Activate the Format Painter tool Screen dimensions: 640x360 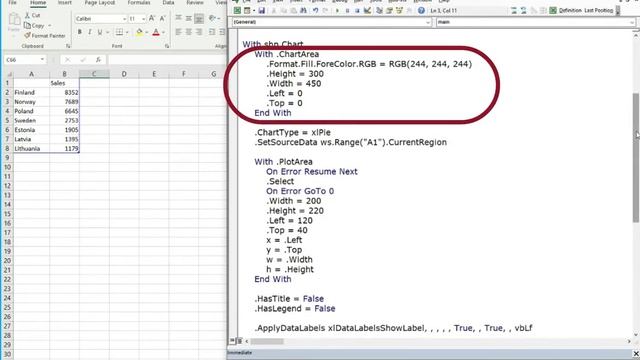44,36
